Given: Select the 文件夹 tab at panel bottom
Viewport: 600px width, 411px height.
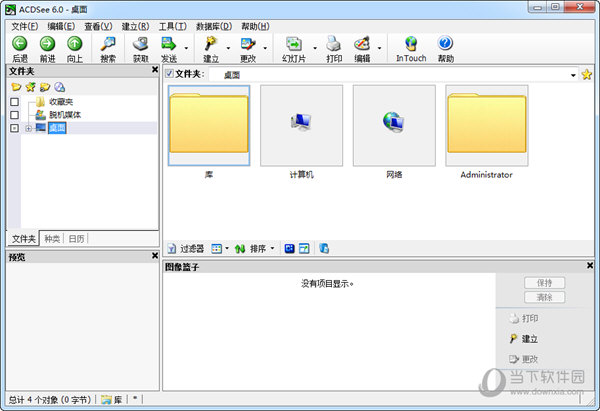Looking at the screenshot, I should [x=24, y=239].
